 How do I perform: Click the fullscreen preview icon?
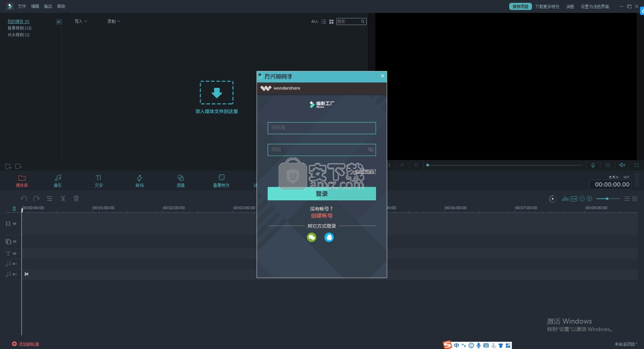[636, 165]
